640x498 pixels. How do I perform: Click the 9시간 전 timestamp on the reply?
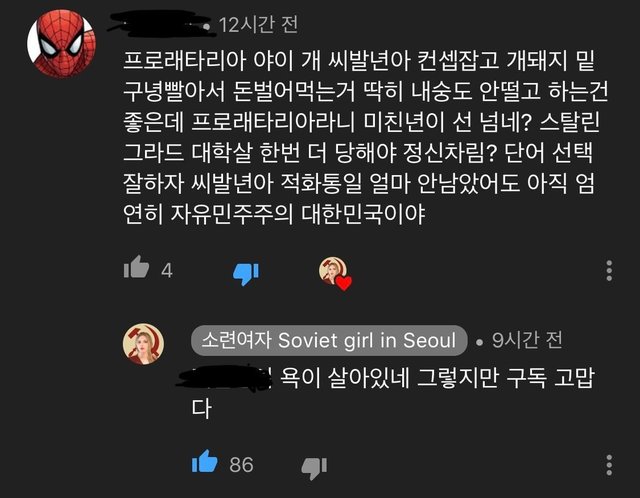point(527,340)
